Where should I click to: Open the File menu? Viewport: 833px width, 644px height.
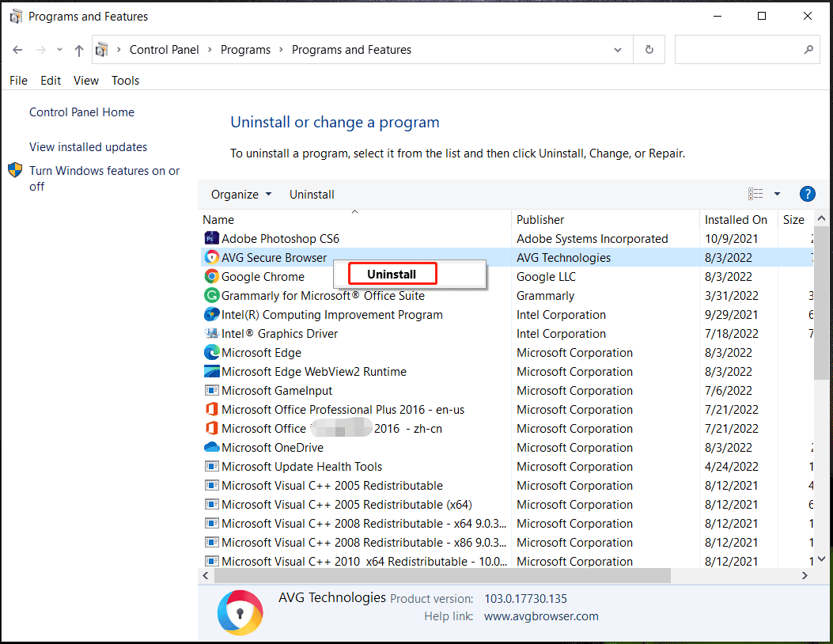click(19, 80)
